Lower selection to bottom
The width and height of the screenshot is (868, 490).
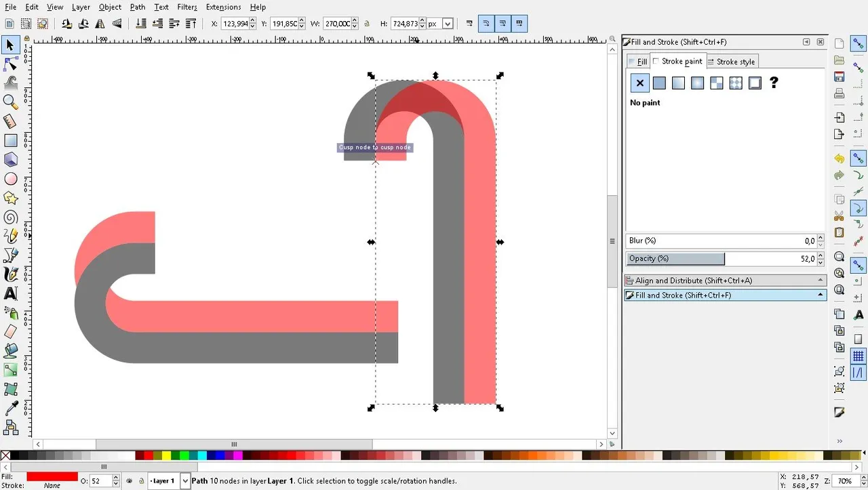click(141, 24)
